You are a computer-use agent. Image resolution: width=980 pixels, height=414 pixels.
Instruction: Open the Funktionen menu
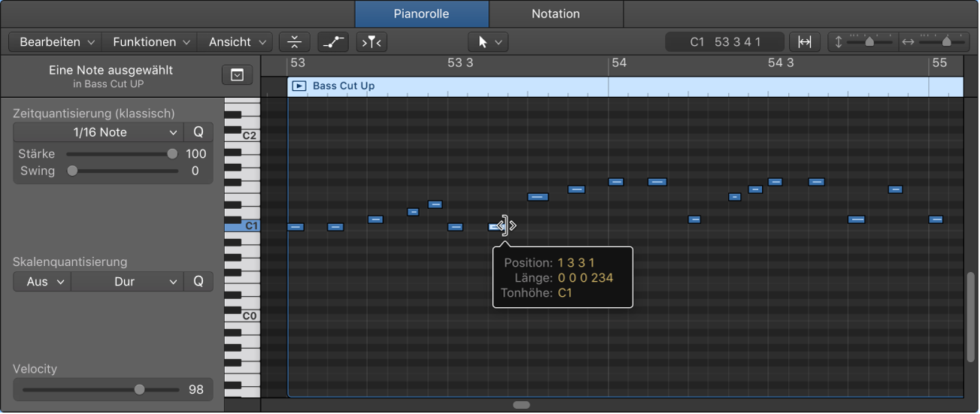[x=151, y=42]
